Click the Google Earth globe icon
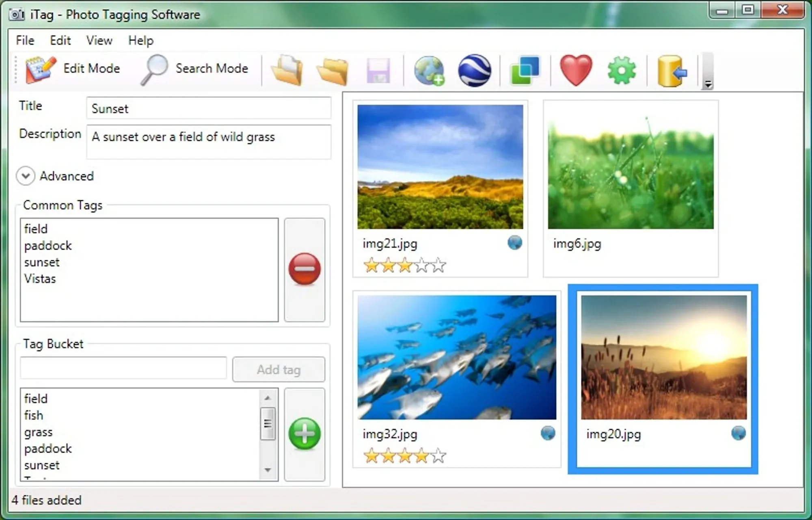 coord(474,70)
